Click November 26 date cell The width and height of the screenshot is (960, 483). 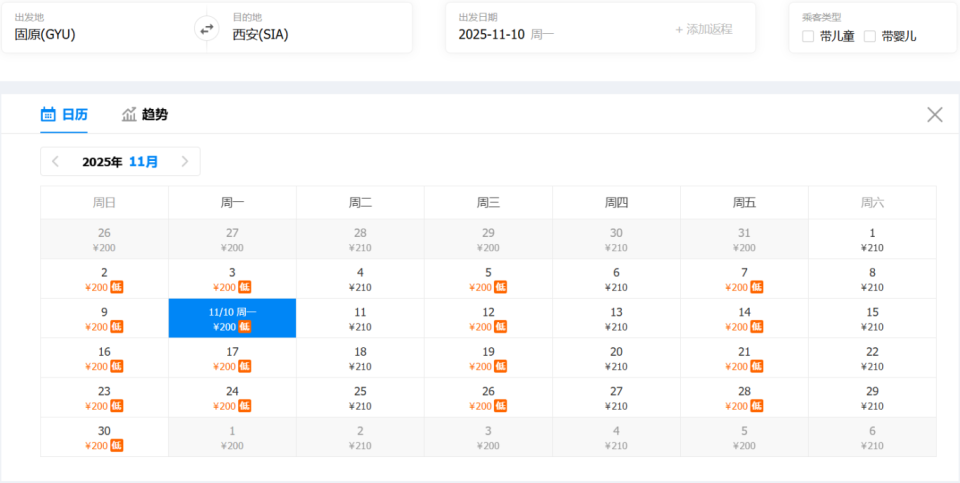click(489, 397)
